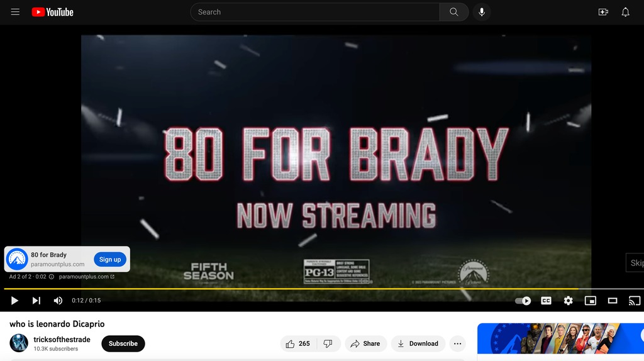The height and width of the screenshot is (361, 644).
Task: Open the player settings gear
Action: click(x=568, y=301)
